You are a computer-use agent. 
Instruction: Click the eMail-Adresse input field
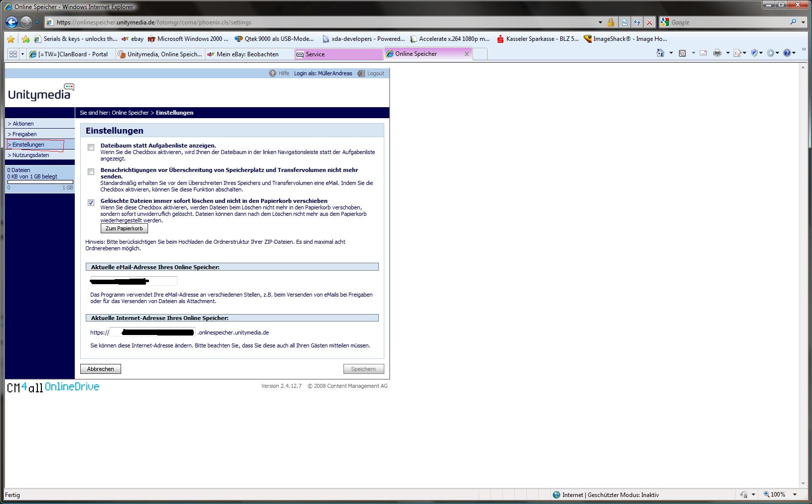(x=134, y=281)
